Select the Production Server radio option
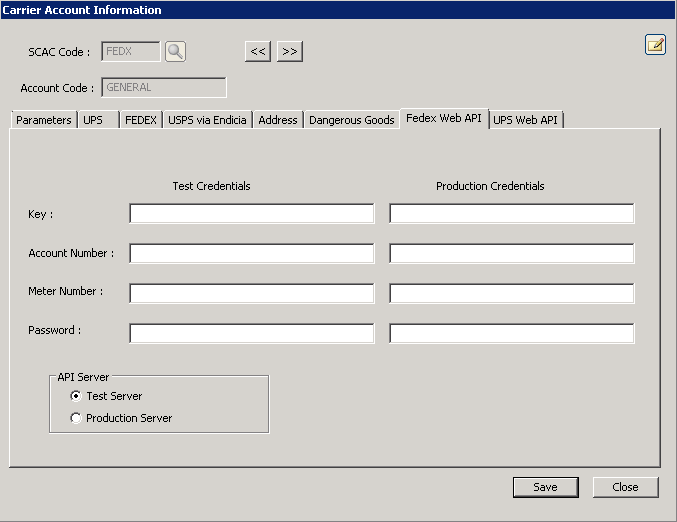The width and height of the screenshot is (677, 522). coord(76,418)
